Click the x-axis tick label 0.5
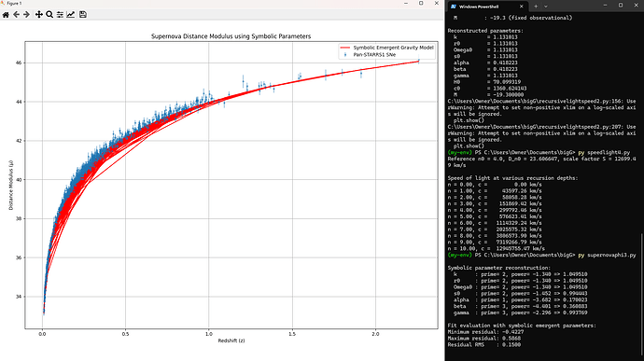Screen dimensions: 644x361 [125, 334]
